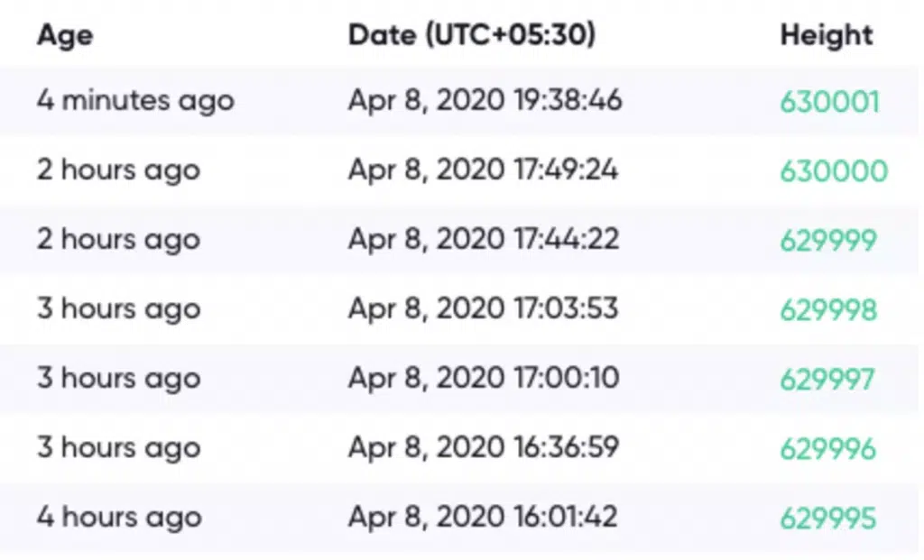Select the date Apr 8, 2020 16:01:42
The image size is (924, 560).
click(483, 518)
